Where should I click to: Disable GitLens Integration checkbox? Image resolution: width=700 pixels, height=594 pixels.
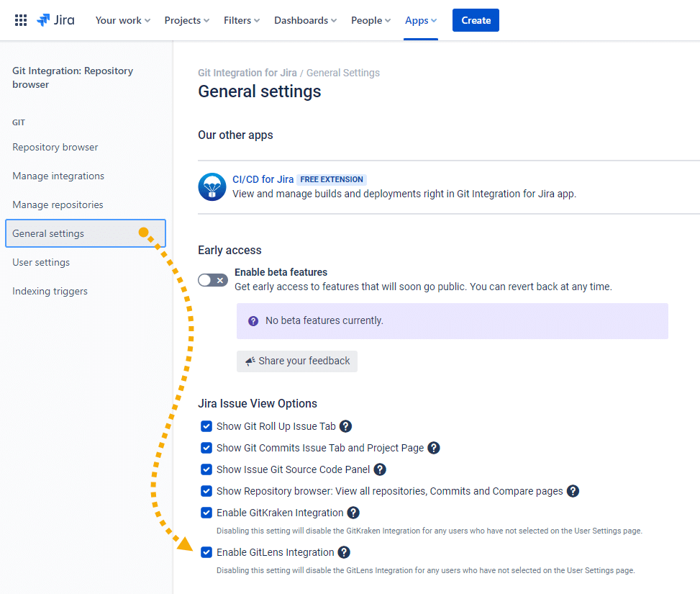(206, 552)
